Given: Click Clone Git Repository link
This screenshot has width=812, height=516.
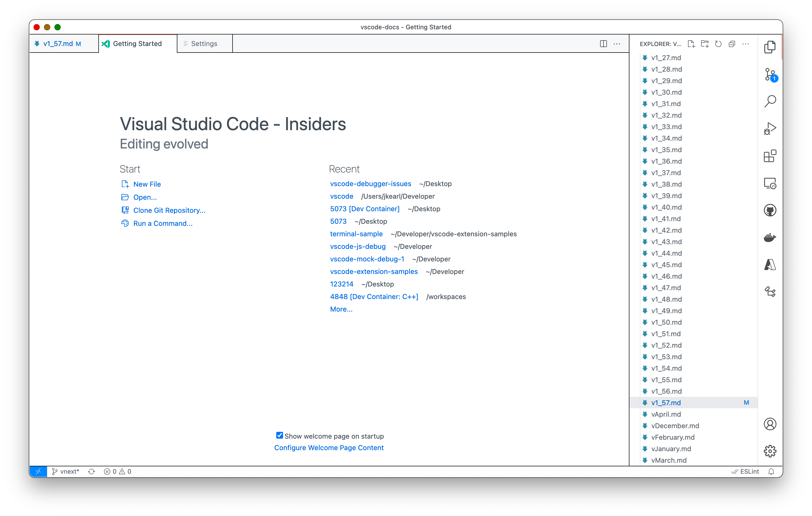Looking at the screenshot, I should [x=169, y=210].
